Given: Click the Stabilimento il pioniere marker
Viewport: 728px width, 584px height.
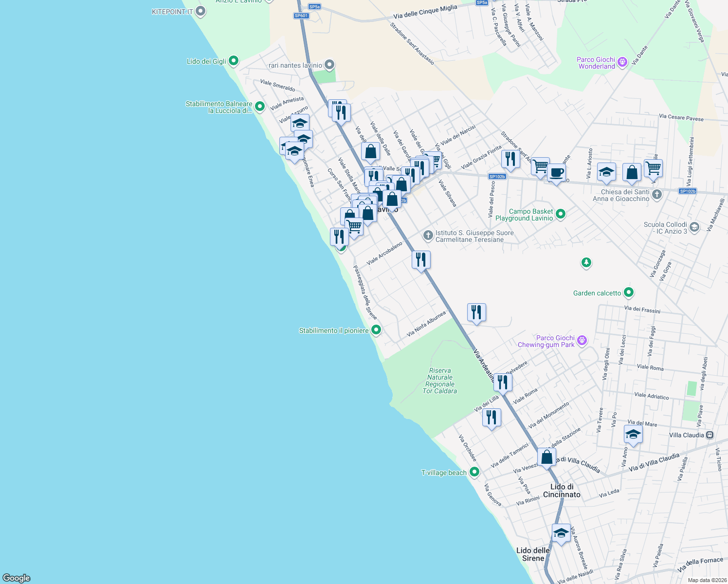Looking at the screenshot, I should click(376, 329).
